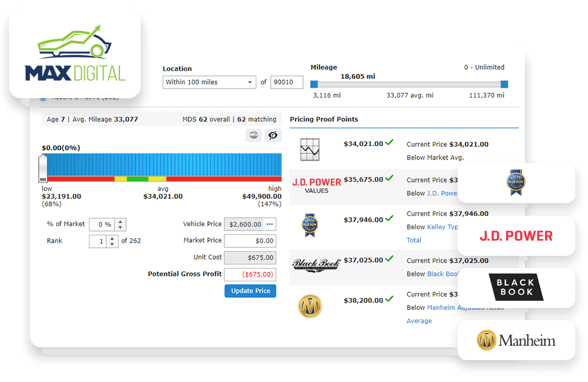
Task: Click the Unit Cost field showing $675.00
Action: pyautogui.click(x=250, y=258)
